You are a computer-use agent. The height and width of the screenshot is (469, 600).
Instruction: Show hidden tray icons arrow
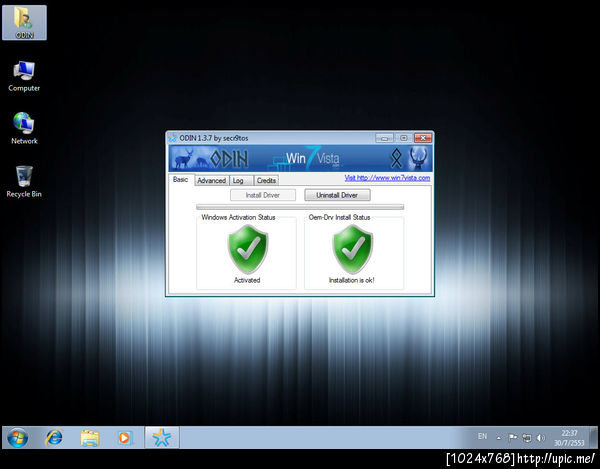coord(499,438)
